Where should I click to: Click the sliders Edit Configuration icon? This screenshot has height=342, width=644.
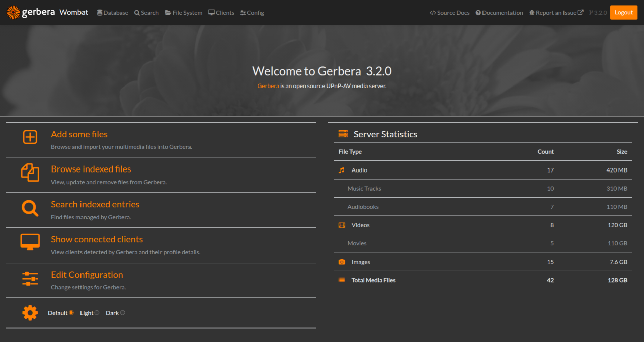30,278
